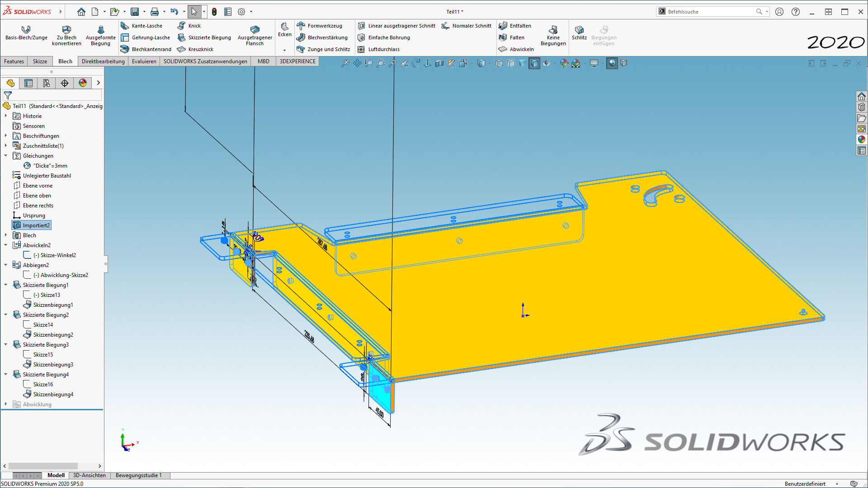Image resolution: width=868 pixels, height=488 pixels.
Task: Click the Knick tool
Action: tap(189, 26)
